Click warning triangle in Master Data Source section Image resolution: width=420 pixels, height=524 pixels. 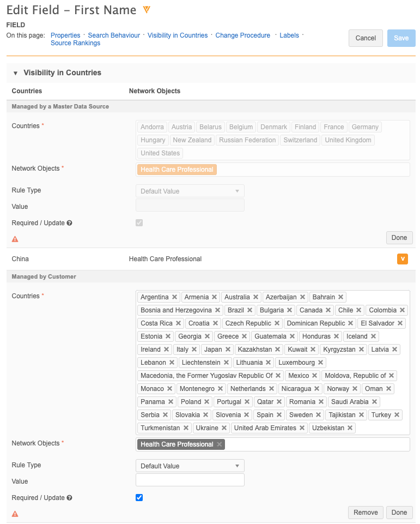[x=15, y=239]
